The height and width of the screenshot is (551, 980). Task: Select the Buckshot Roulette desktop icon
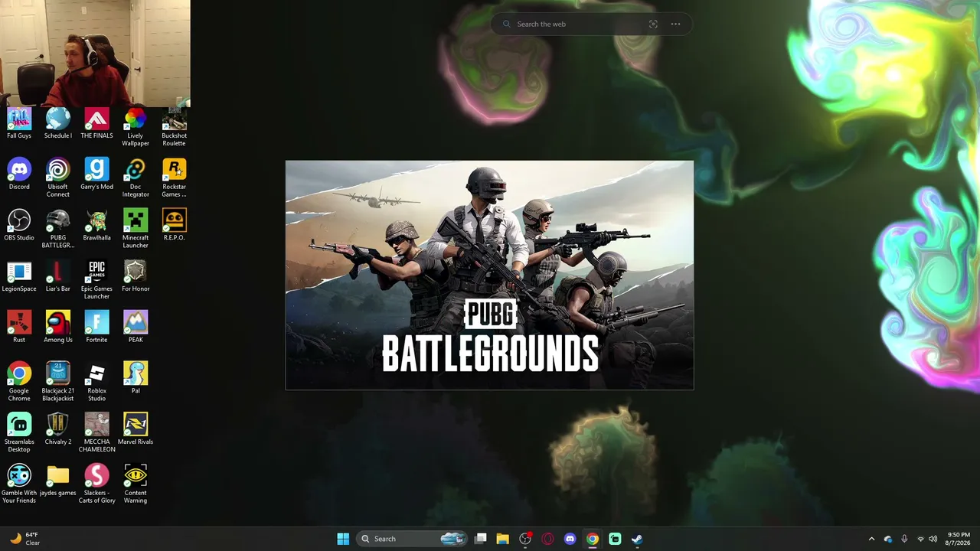pos(174,128)
